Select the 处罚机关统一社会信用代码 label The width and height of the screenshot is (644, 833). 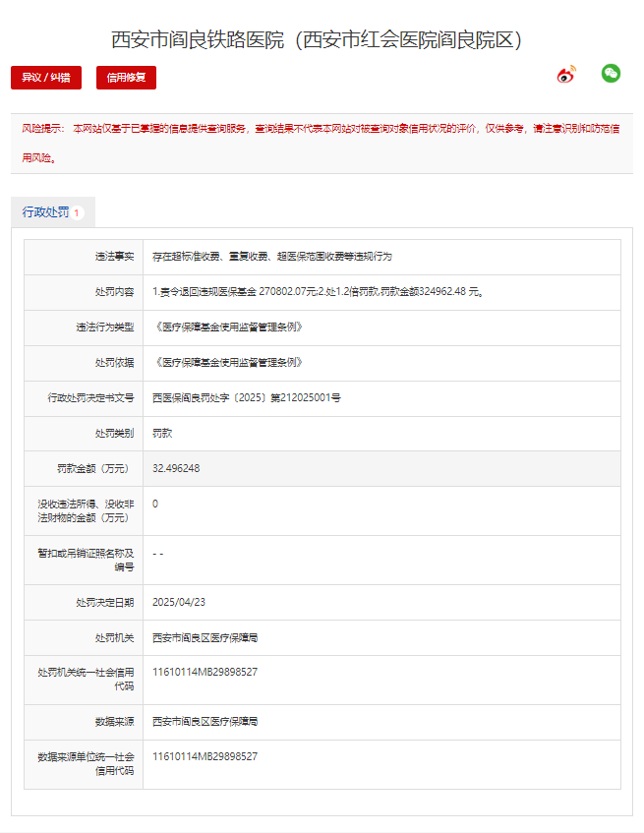(x=86, y=680)
